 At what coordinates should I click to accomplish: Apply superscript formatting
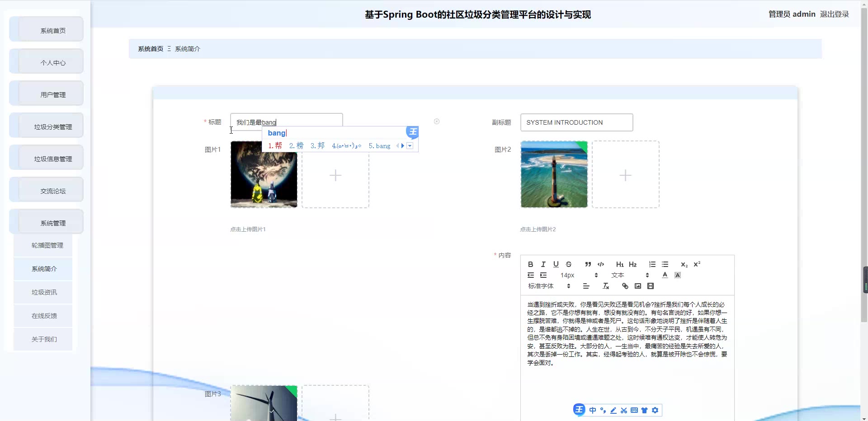click(x=697, y=264)
